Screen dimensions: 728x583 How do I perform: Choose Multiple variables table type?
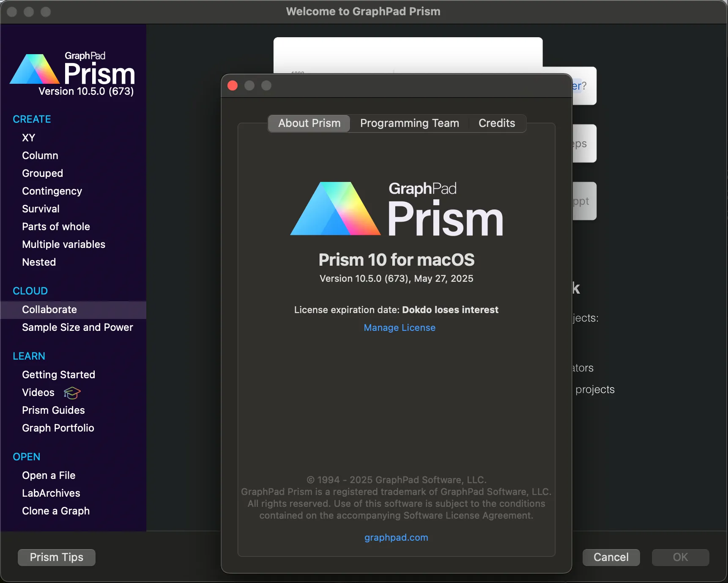[x=64, y=245]
